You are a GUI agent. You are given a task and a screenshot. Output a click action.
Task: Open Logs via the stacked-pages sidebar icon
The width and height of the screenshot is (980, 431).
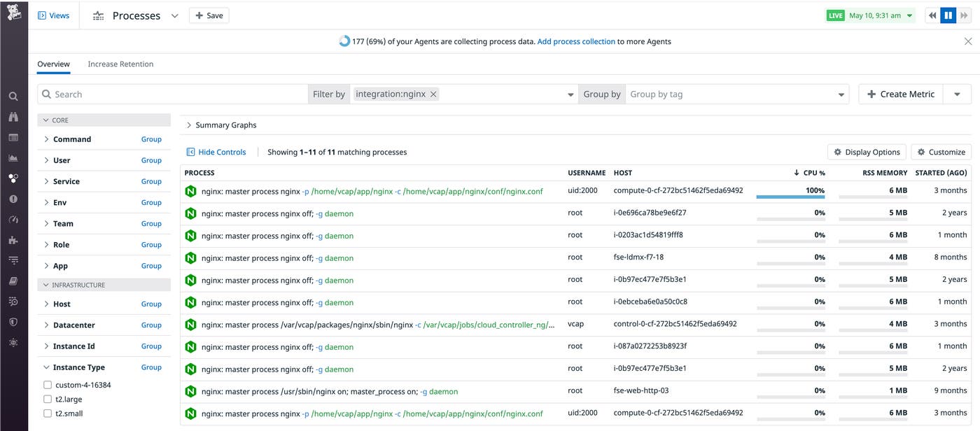click(x=14, y=280)
